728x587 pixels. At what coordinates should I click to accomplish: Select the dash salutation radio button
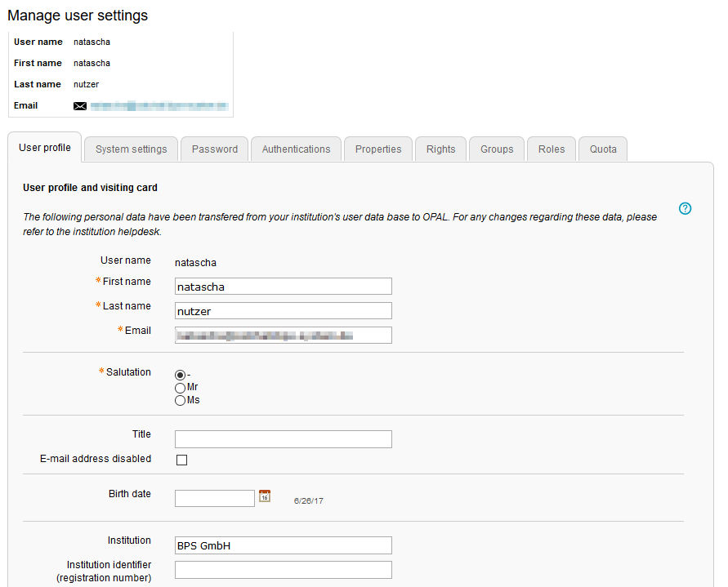point(181,375)
